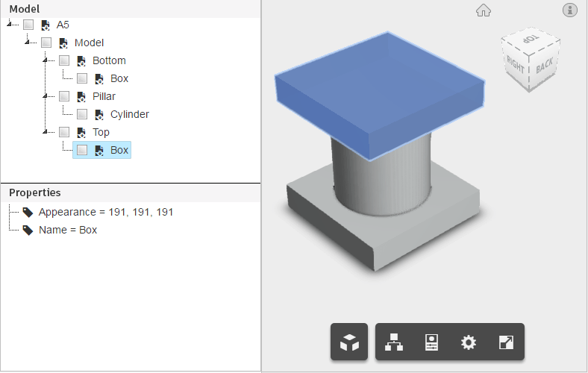Collapse the Pillar tree node

45,96
